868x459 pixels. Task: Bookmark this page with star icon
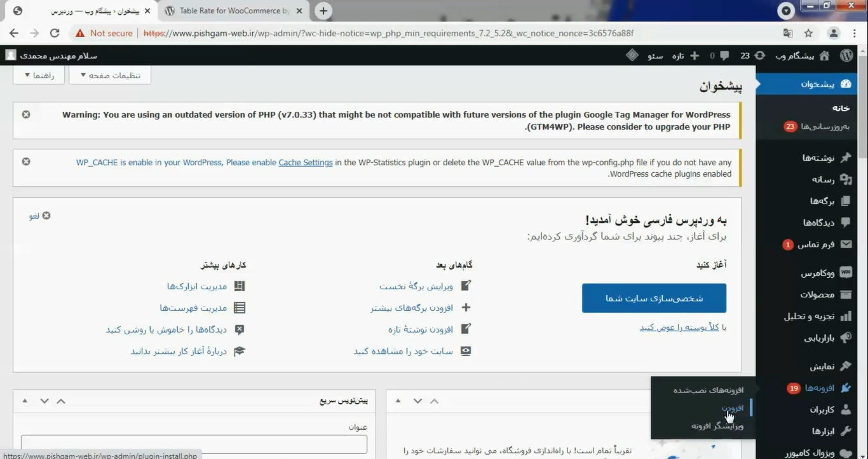click(x=808, y=33)
